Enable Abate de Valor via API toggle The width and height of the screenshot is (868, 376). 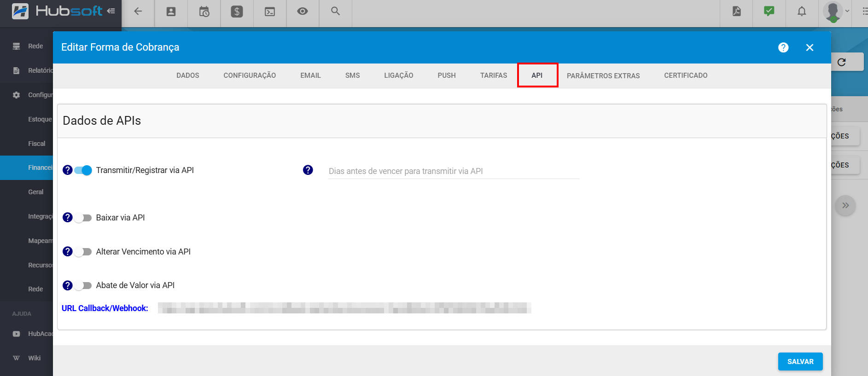(83, 285)
